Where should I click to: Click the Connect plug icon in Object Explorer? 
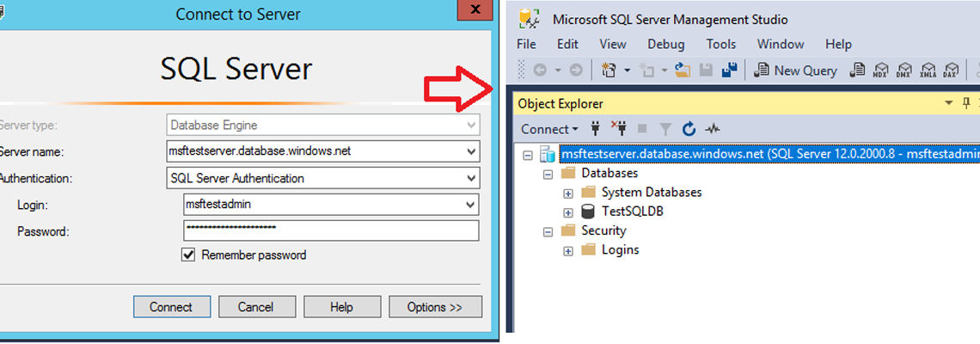pyautogui.click(x=595, y=129)
